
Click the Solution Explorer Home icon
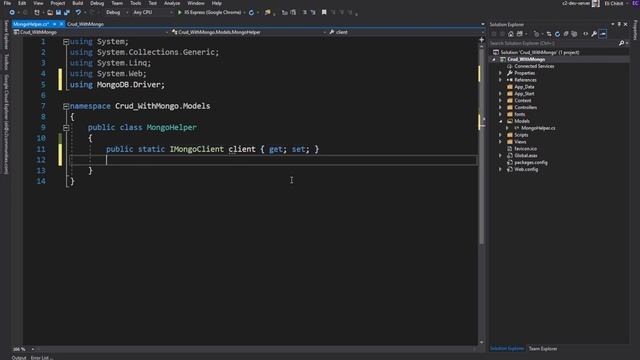pos(511,34)
